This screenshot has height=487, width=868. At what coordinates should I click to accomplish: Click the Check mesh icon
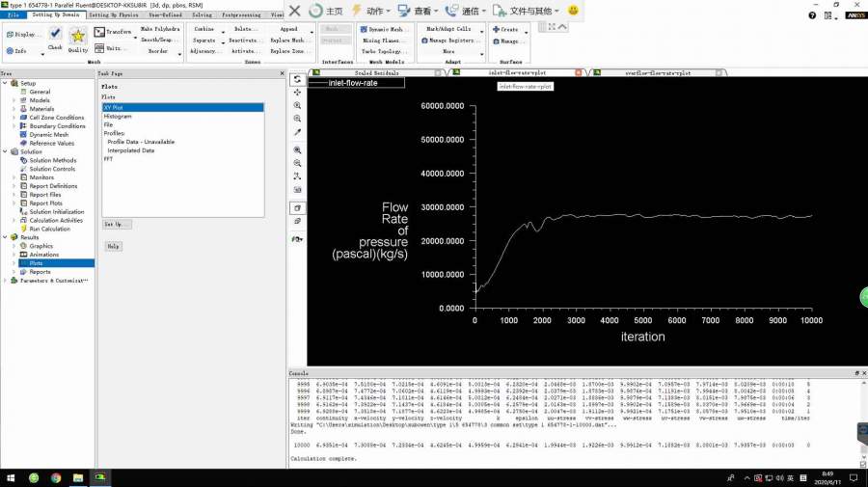pos(55,35)
